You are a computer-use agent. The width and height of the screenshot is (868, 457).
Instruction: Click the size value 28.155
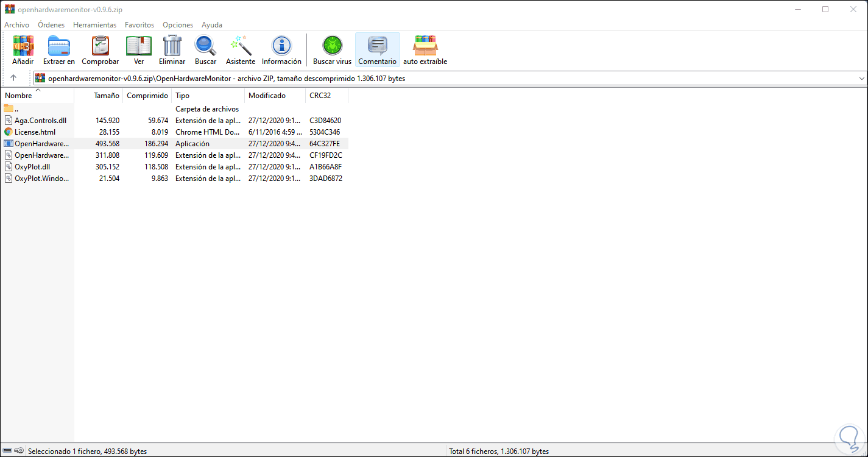(x=109, y=132)
